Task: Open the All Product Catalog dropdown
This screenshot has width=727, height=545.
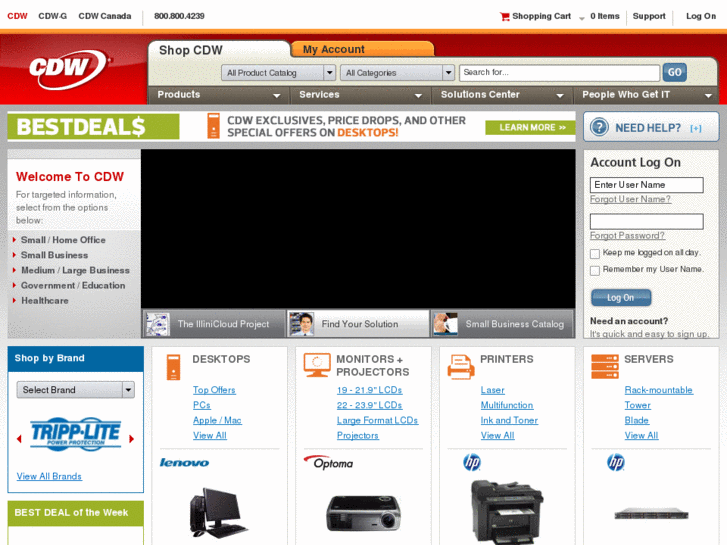Action: [278, 73]
